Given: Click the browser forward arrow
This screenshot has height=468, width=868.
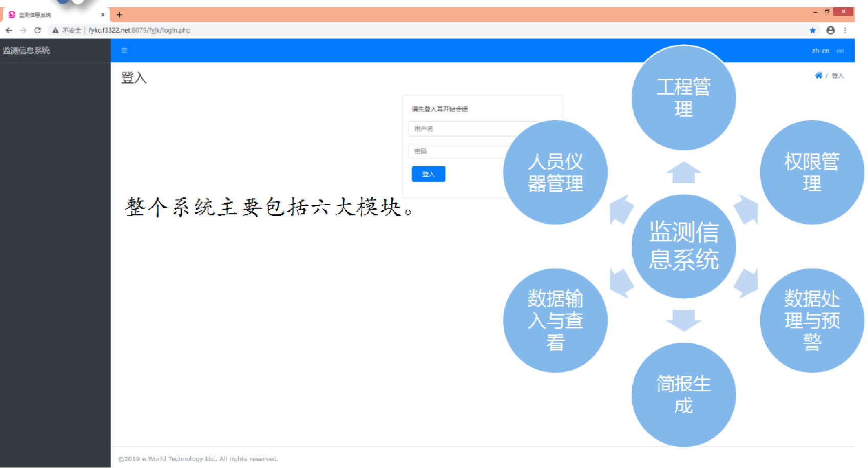Looking at the screenshot, I should point(23,30).
